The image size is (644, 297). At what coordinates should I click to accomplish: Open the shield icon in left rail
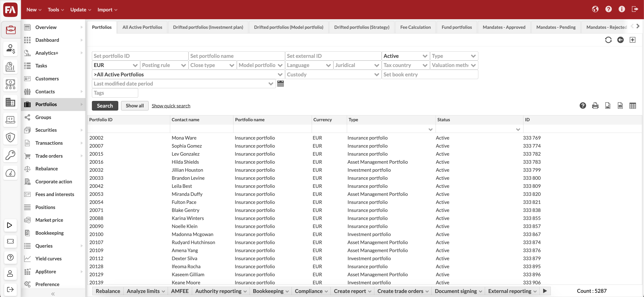(x=10, y=138)
